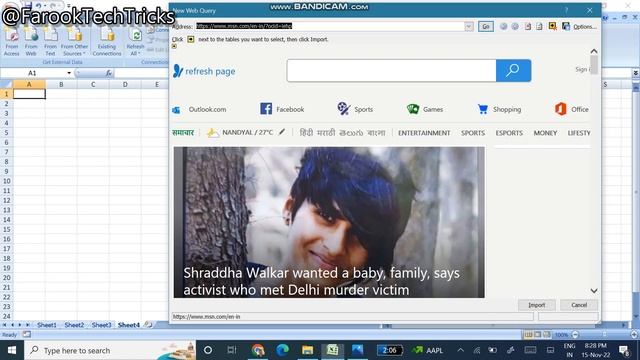Open the web query Options button

pos(584,27)
